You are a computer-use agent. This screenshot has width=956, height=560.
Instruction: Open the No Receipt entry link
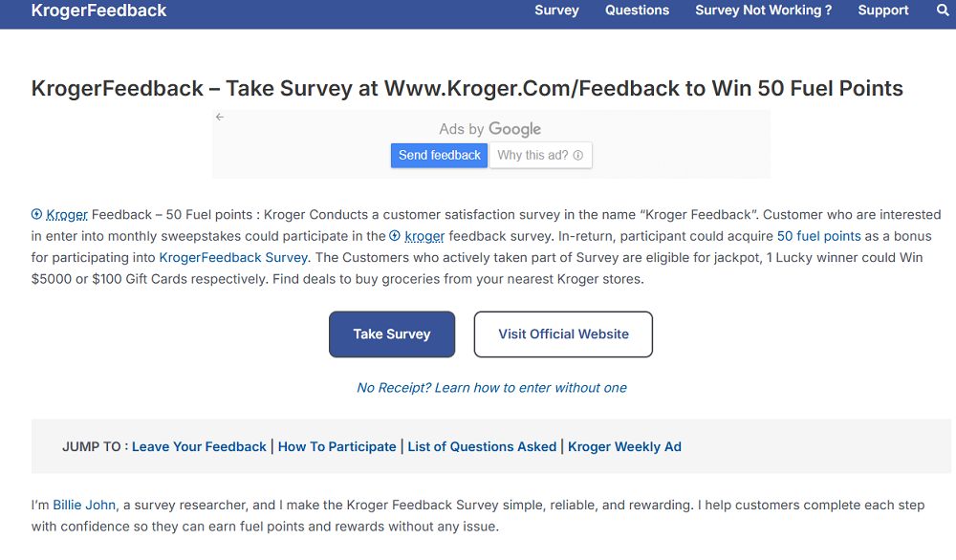click(x=491, y=388)
